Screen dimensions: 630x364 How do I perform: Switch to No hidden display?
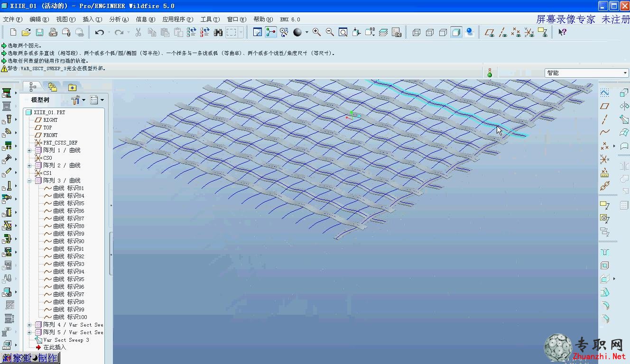[443, 32]
